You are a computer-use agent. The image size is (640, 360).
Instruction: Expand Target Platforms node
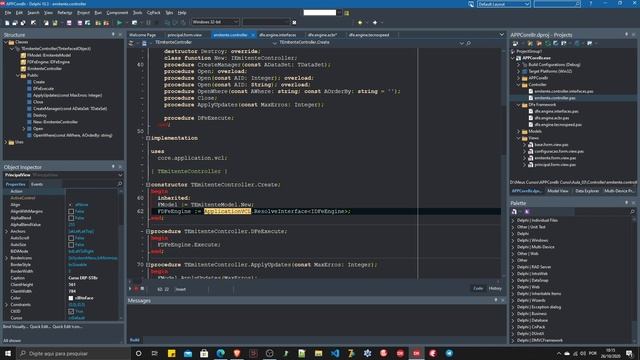(x=519, y=71)
